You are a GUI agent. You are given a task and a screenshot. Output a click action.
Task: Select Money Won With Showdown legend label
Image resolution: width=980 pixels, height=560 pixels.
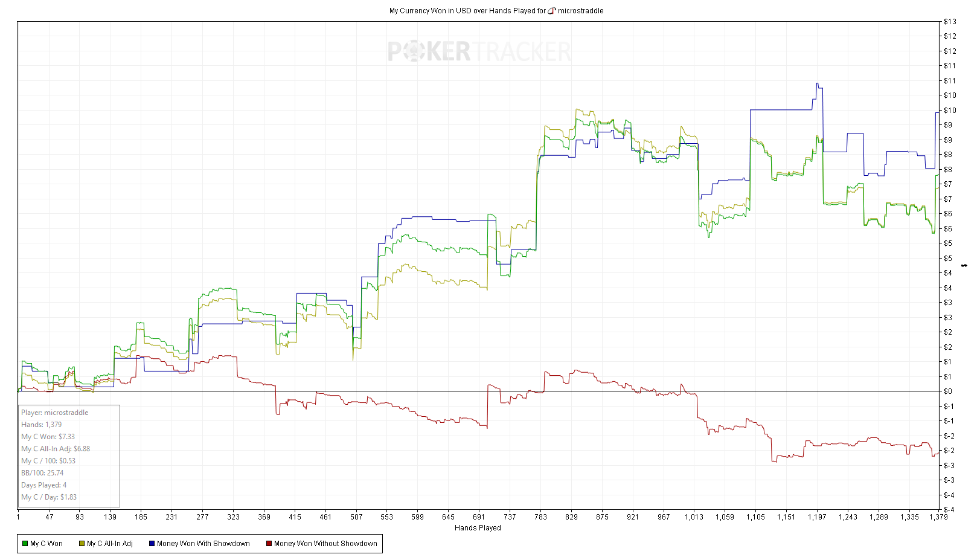(x=203, y=544)
